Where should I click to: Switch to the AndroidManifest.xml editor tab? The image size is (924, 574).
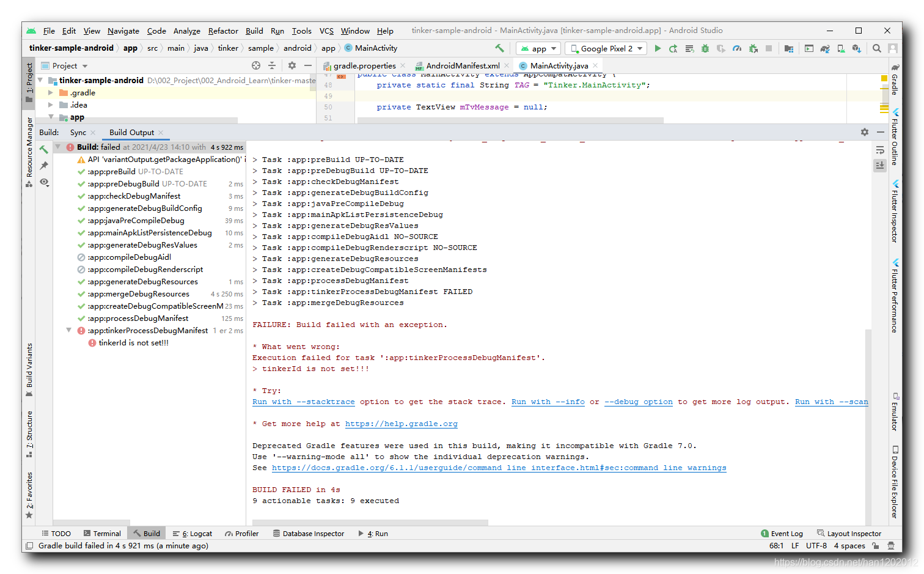coord(461,65)
